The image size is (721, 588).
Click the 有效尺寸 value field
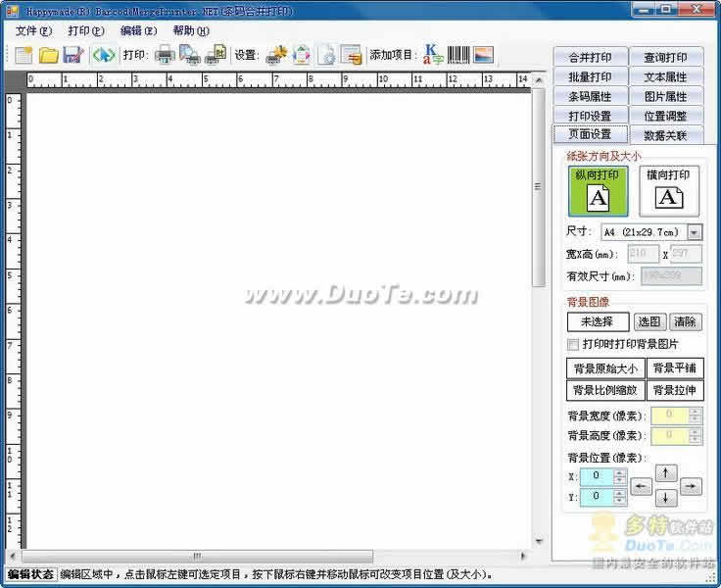coord(672,276)
